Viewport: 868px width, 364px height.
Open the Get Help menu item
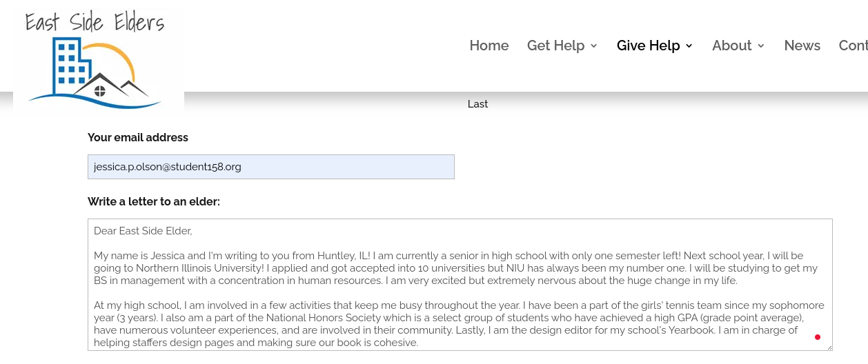pos(556,45)
